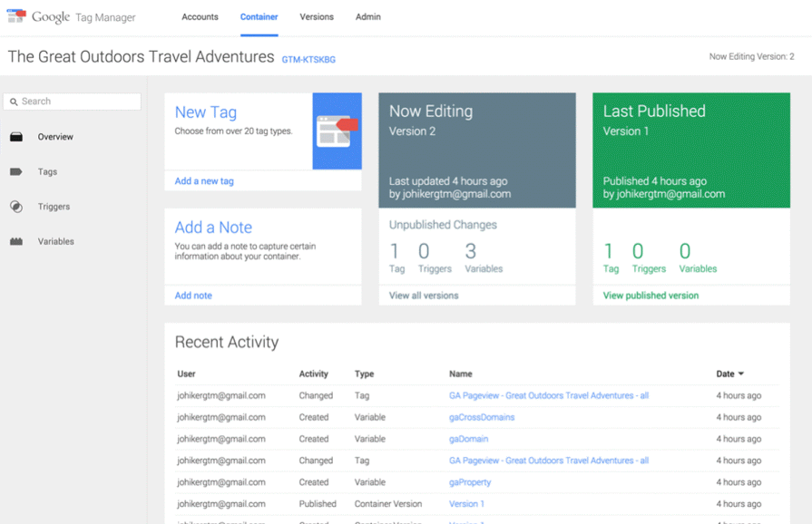Click "Created" in the gaCrossDomains row

coord(313,417)
